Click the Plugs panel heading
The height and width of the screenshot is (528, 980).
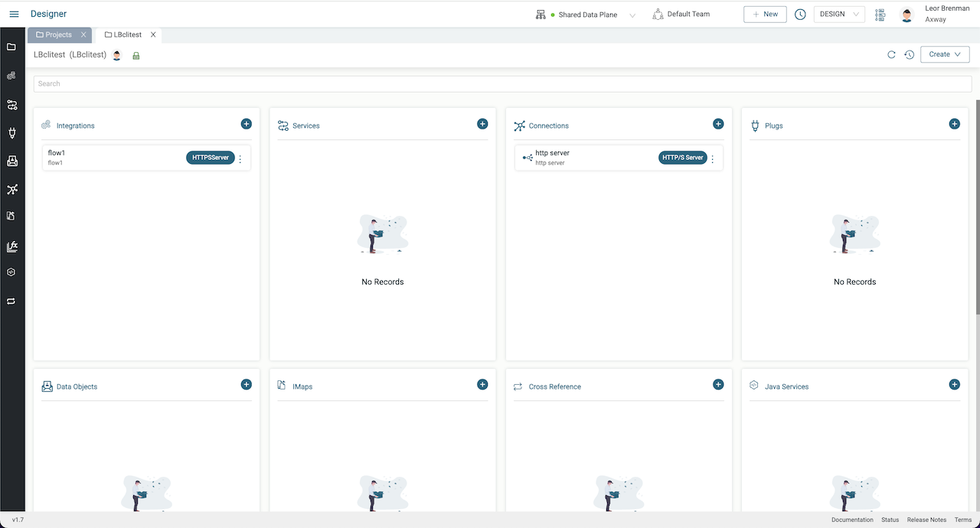tap(774, 125)
